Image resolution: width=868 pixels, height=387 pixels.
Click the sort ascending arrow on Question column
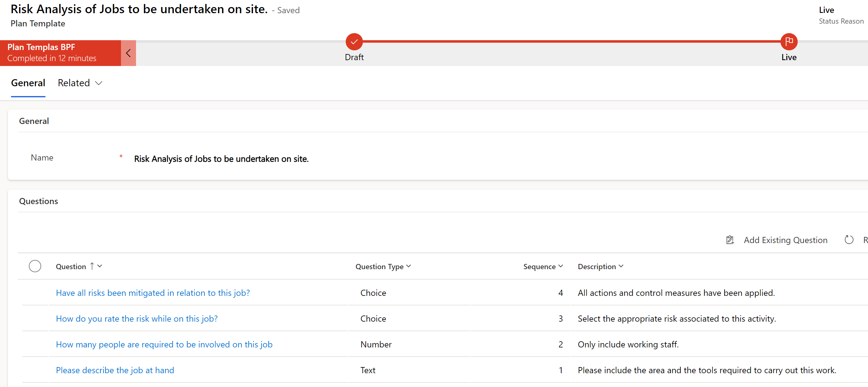[x=92, y=266]
